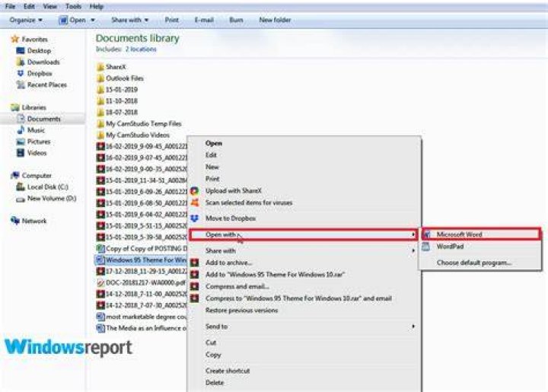The width and height of the screenshot is (548, 392).
Task: Choose Print in the context menu
Action: click(x=212, y=179)
